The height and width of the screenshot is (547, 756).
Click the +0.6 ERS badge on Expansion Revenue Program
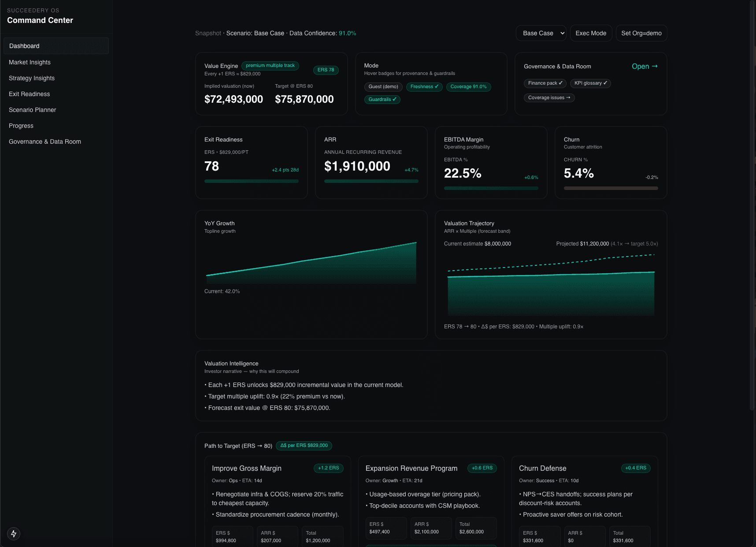[x=482, y=468]
